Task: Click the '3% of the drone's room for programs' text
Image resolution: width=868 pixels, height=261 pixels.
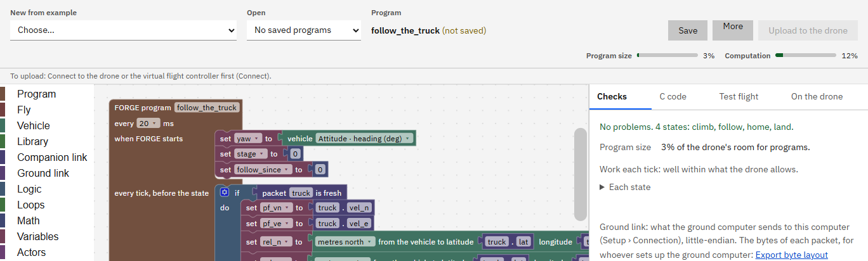Action: (x=735, y=147)
